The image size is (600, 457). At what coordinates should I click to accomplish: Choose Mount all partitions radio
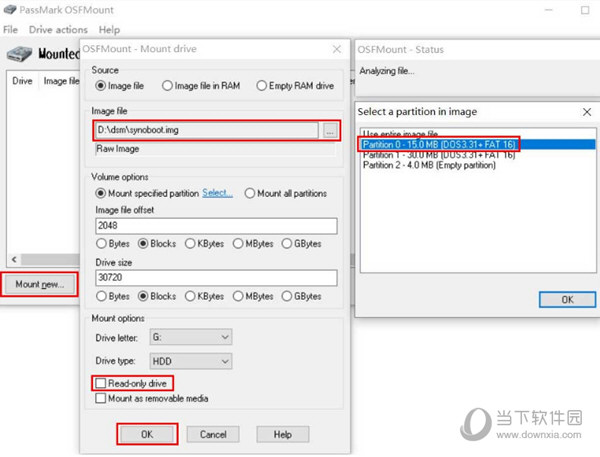coord(249,193)
